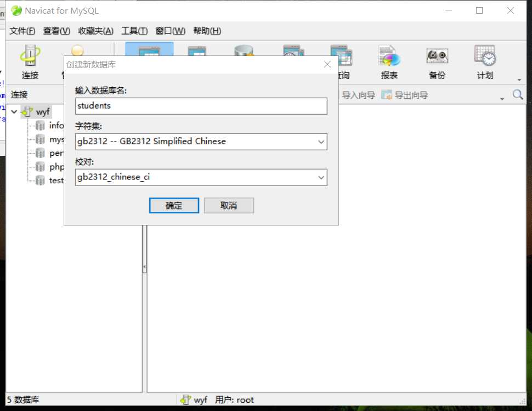This screenshot has height=411, width=532.
Task: Click the 连接 panel header label
Action: click(19, 95)
